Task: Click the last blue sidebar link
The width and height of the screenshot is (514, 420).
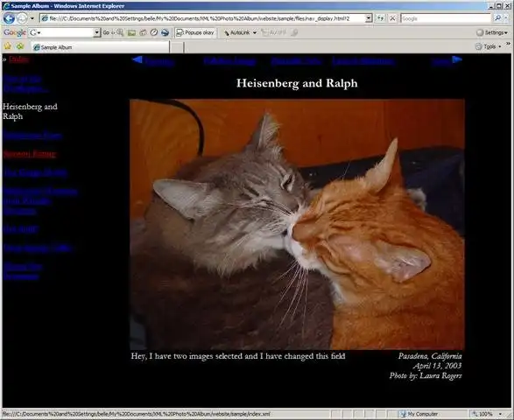Action: click(x=23, y=271)
